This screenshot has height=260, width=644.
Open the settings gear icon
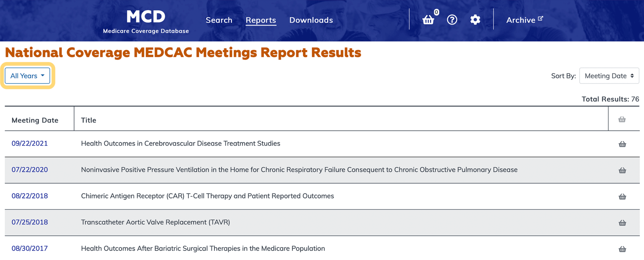[x=475, y=19]
